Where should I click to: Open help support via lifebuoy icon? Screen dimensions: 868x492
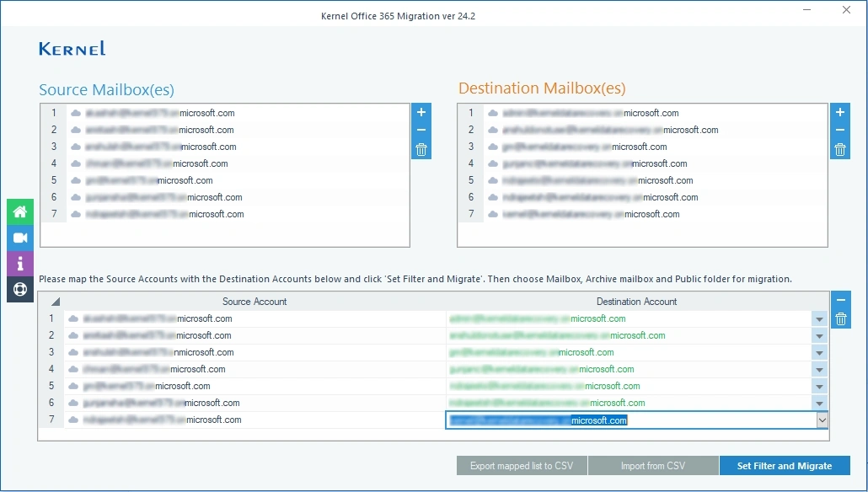tap(19, 290)
